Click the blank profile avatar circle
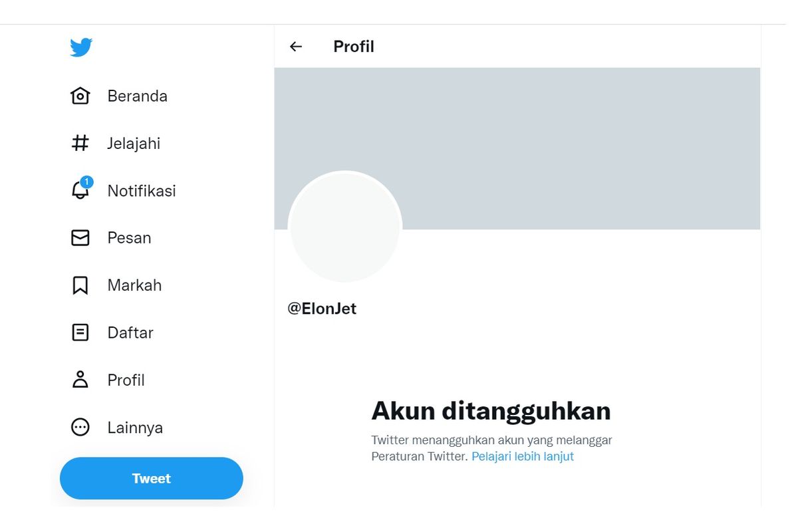Viewport: 798px width, 532px height. pyautogui.click(x=345, y=227)
